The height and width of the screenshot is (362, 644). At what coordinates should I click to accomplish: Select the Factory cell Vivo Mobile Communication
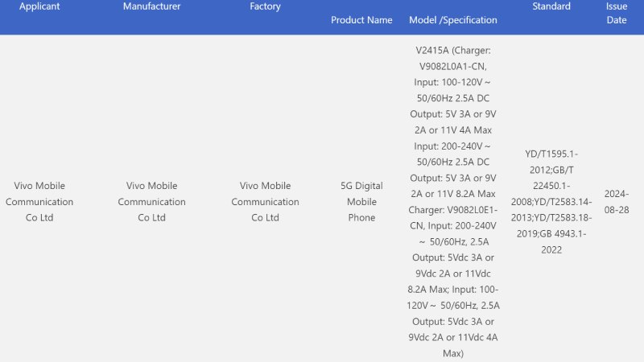(265, 202)
